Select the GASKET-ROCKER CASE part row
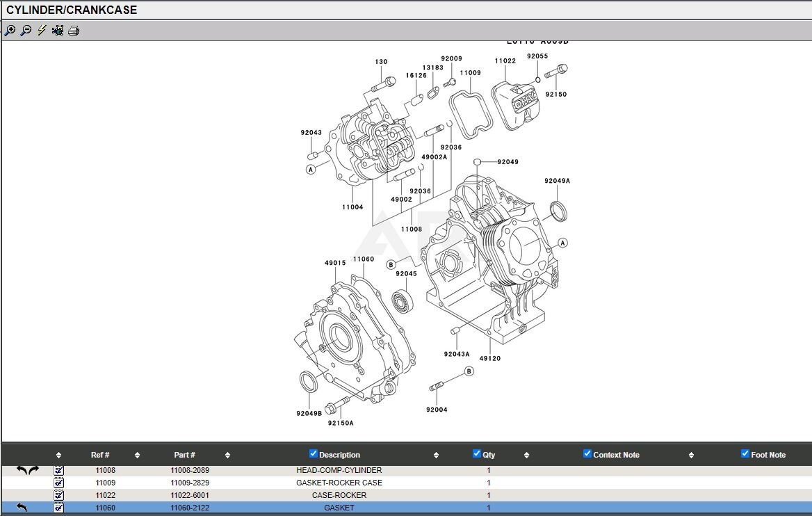 pos(339,482)
